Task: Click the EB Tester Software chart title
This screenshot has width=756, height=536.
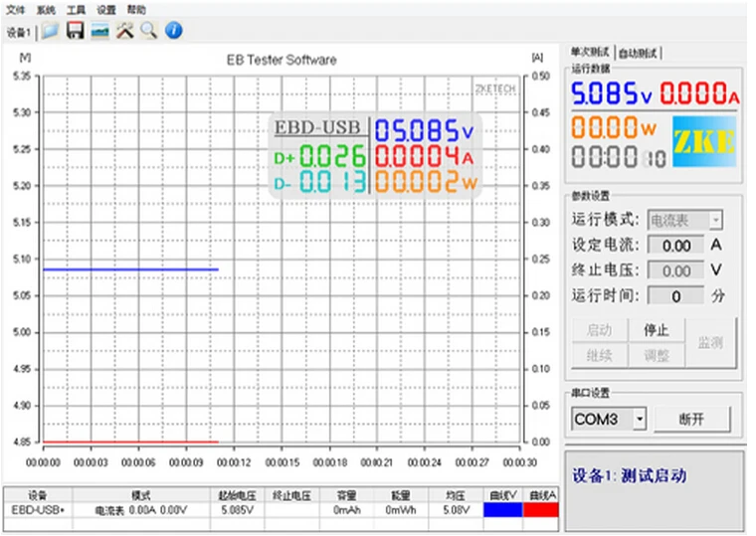Action: click(x=282, y=61)
